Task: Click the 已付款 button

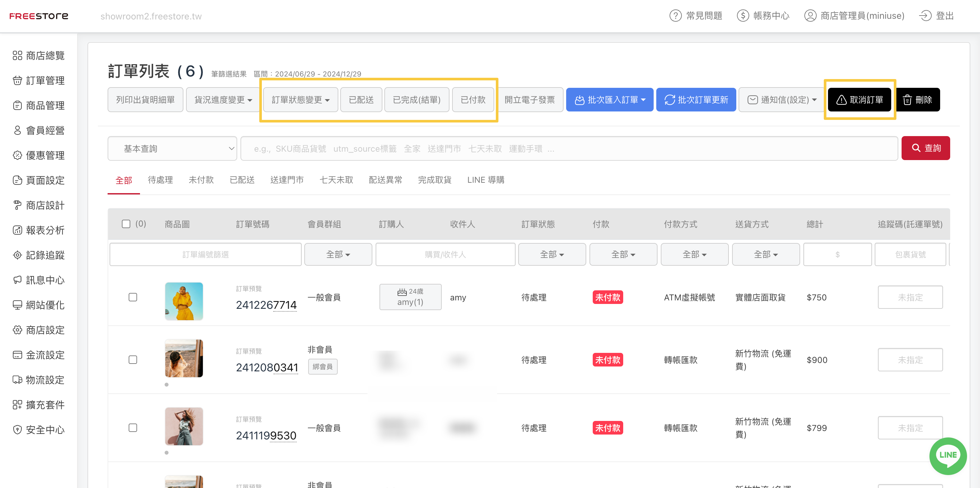Action: (x=473, y=100)
